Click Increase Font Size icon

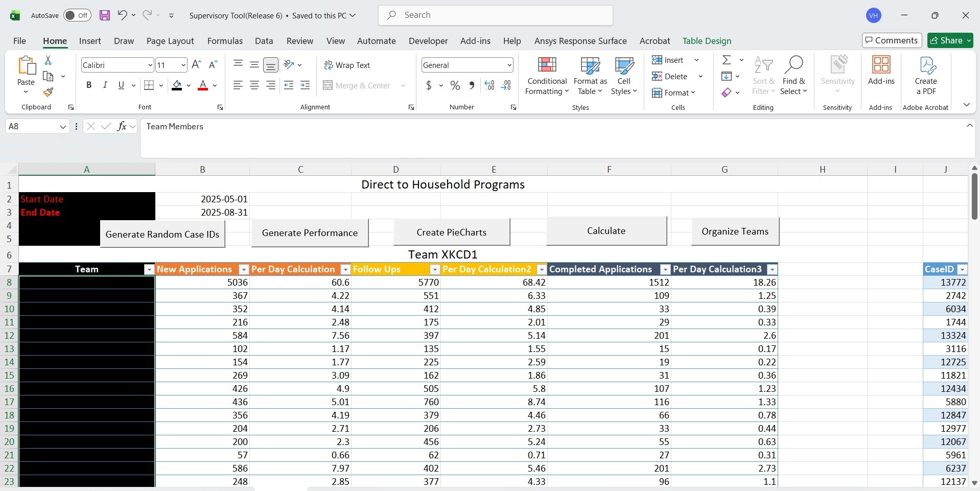(196, 64)
